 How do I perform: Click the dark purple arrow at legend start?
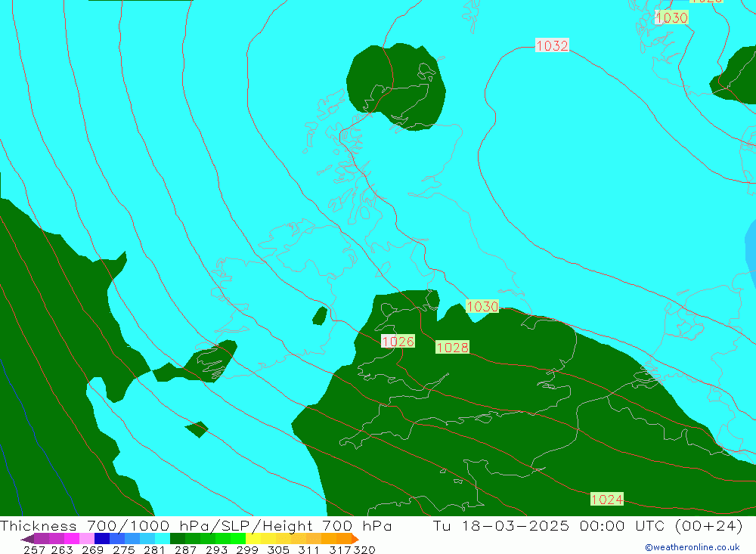click(x=27, y=539)
